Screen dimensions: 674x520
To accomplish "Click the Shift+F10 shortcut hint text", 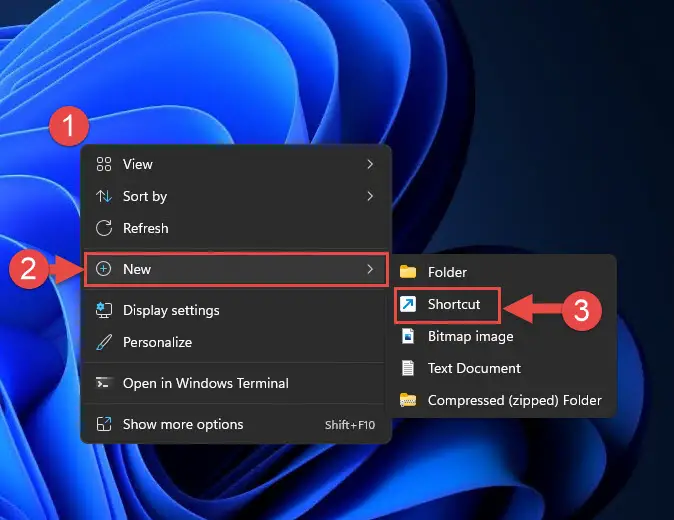I will pyautogui.click(x=350, y=425).
